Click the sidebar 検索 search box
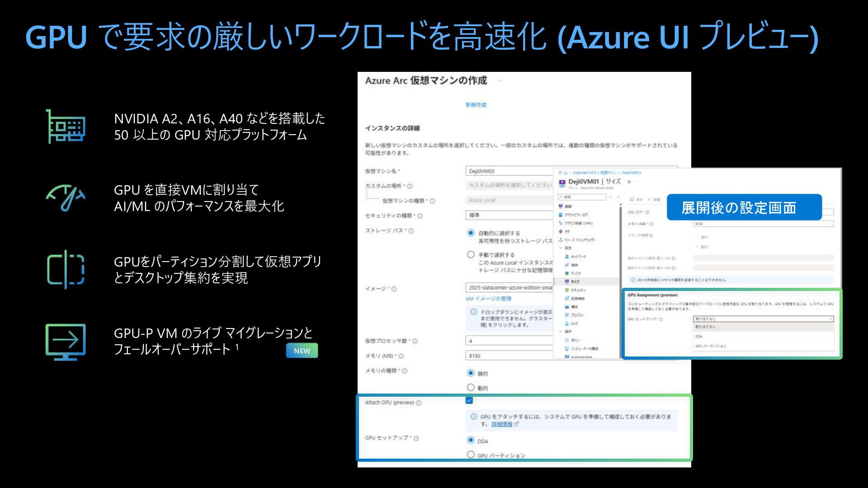 point(582,197)
